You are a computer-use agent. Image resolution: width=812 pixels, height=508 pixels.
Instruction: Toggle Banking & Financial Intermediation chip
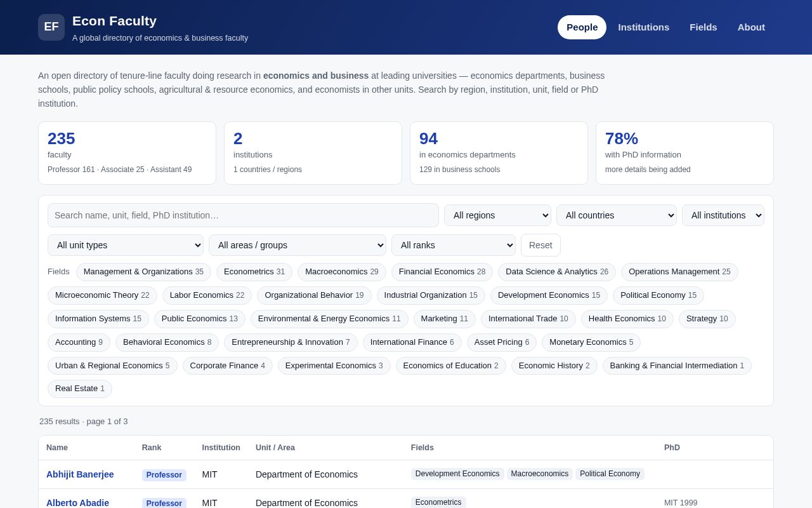(x=677, y=366)
